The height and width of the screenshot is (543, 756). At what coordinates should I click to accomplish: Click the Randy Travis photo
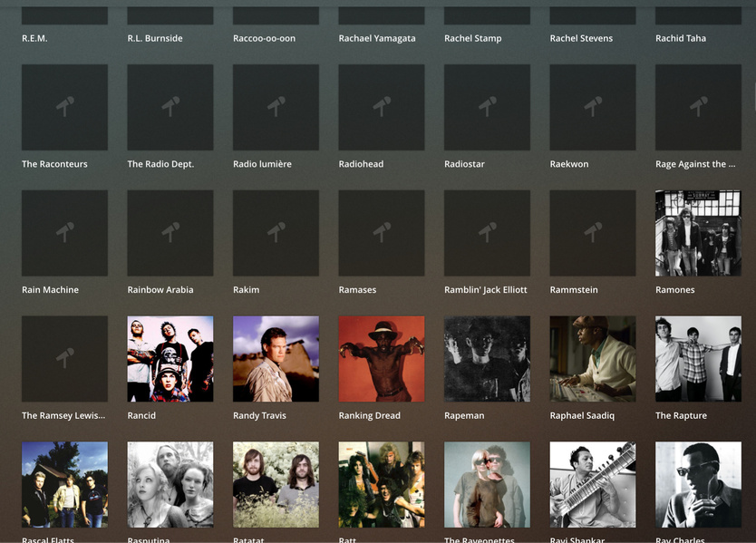(x=276, y=359)
